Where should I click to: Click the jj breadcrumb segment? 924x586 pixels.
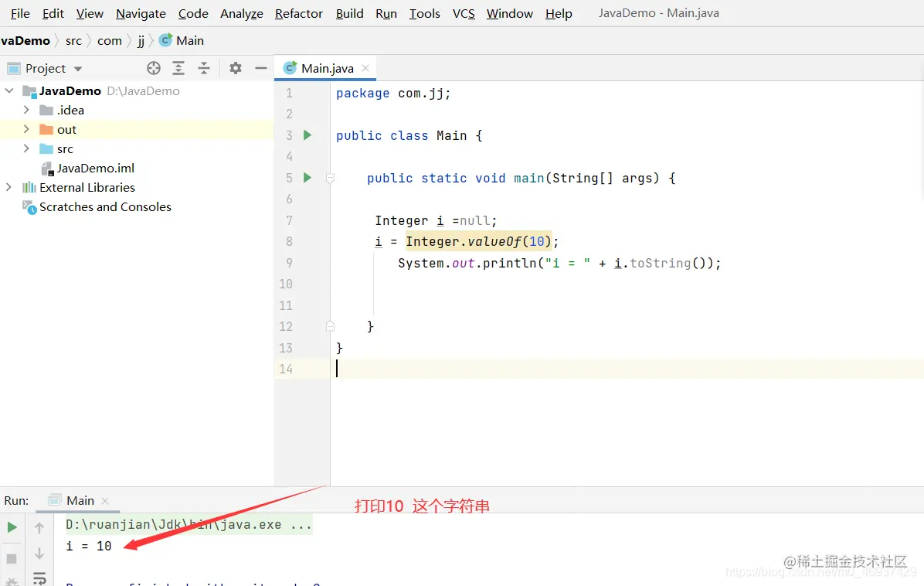pyautogui.click(x=141, y=41)
